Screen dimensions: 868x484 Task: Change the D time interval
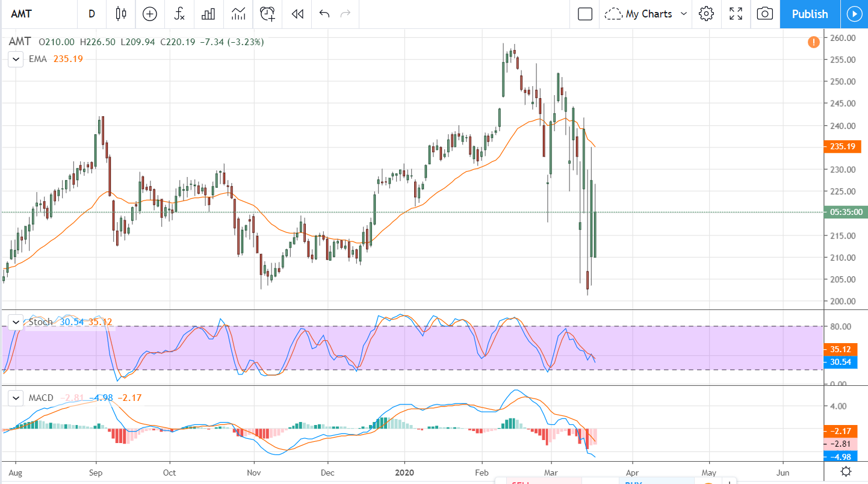point(92,14)
